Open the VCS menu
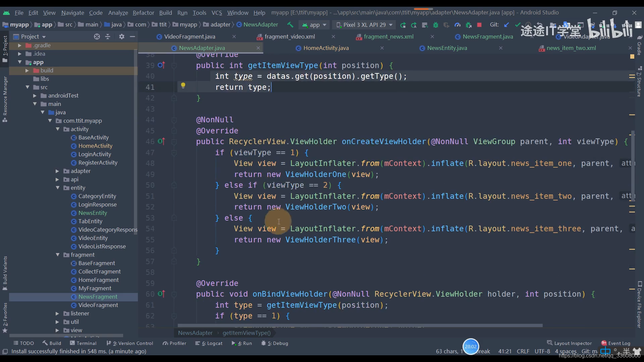Screen dimensions: 644x362 [x=217, y=13]
